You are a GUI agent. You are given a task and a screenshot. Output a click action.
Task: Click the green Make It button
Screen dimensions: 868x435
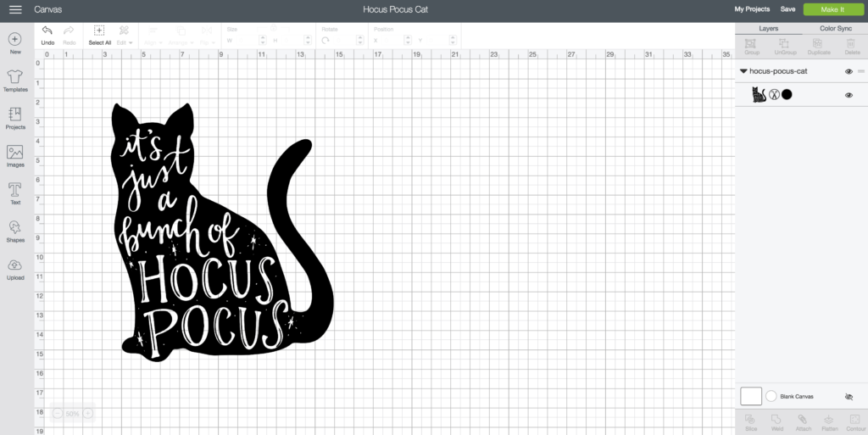(832, 9)
